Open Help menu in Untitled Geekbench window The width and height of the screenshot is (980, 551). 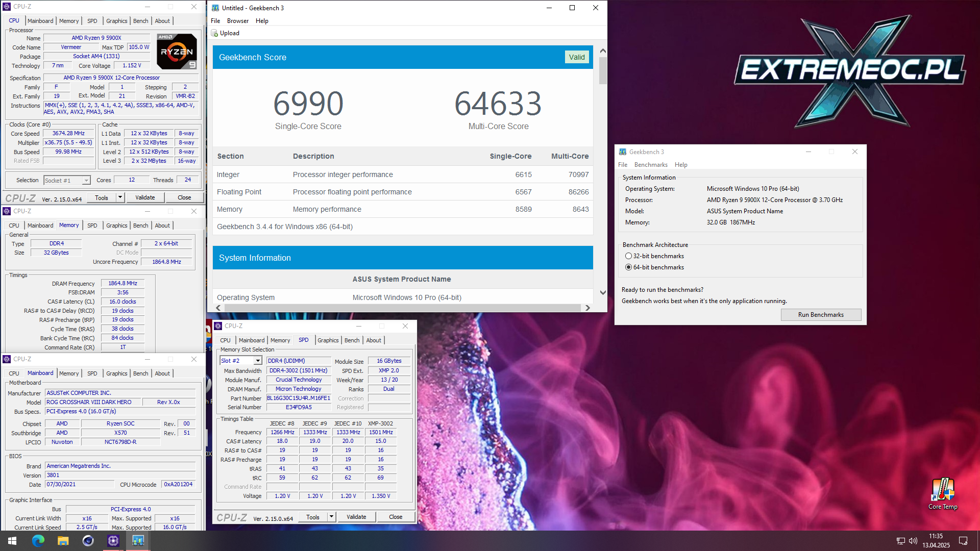pyautogui.click(x=262, y=21)
